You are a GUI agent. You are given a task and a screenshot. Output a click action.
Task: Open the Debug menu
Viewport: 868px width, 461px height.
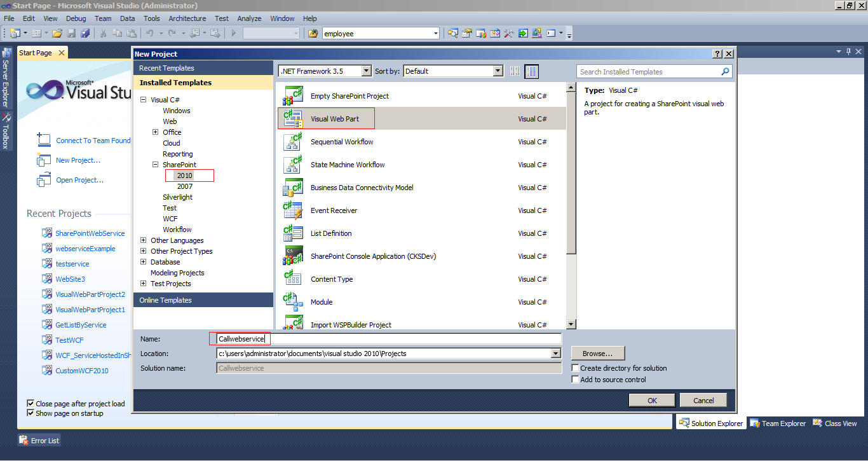(76, 18)
